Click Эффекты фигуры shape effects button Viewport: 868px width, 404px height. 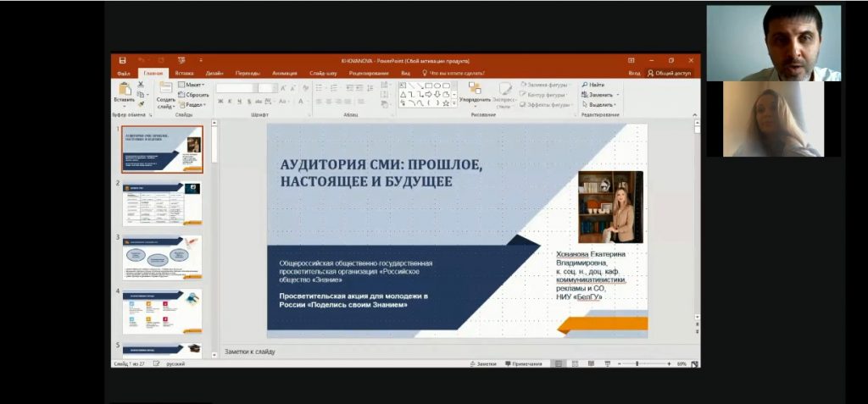[545, 104]
